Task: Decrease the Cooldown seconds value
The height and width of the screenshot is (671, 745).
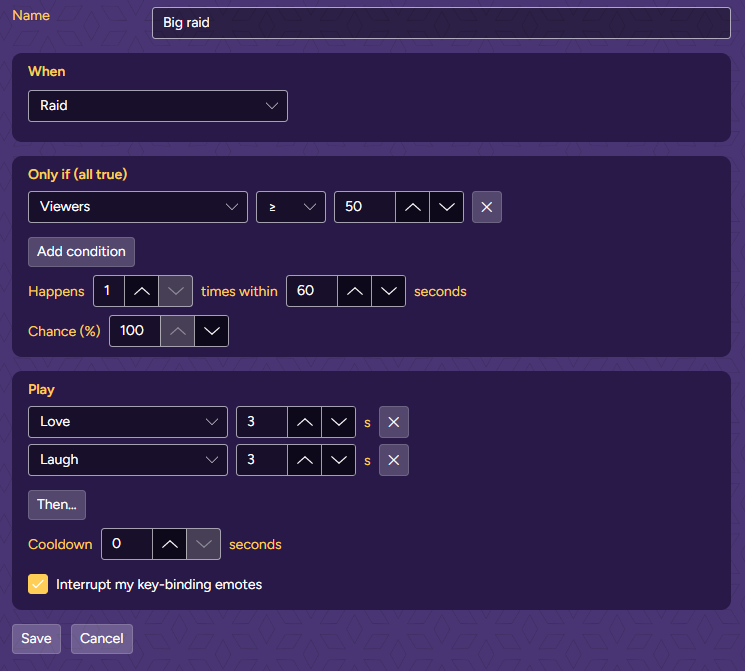Action: coord(203,544)
